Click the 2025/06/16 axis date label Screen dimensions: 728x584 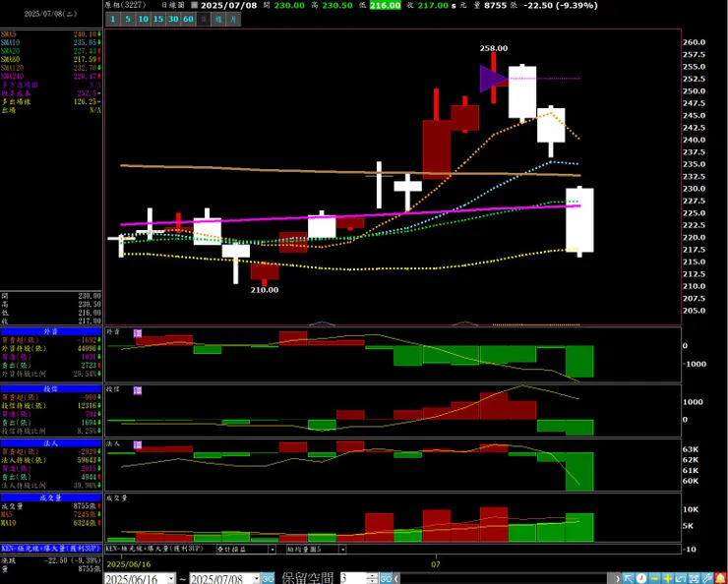(129, 564)
